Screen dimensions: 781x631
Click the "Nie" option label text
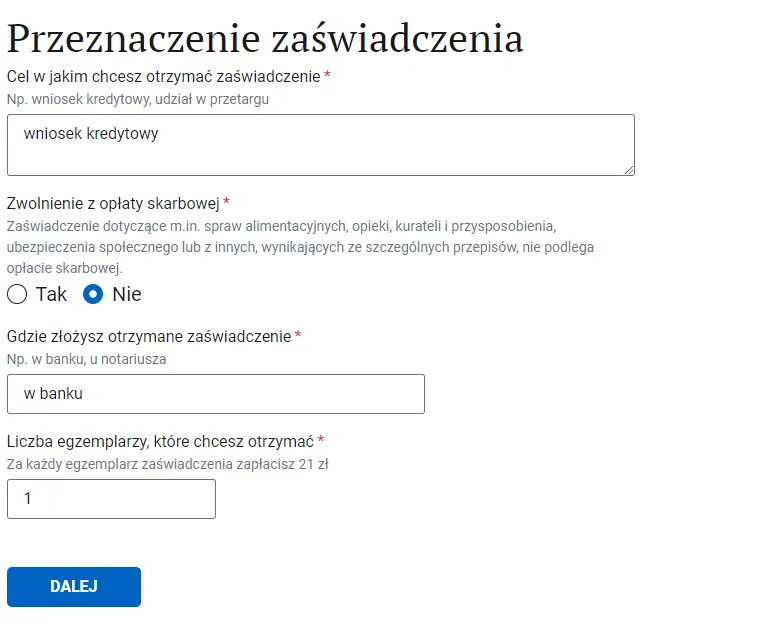(x=127, y=294)
